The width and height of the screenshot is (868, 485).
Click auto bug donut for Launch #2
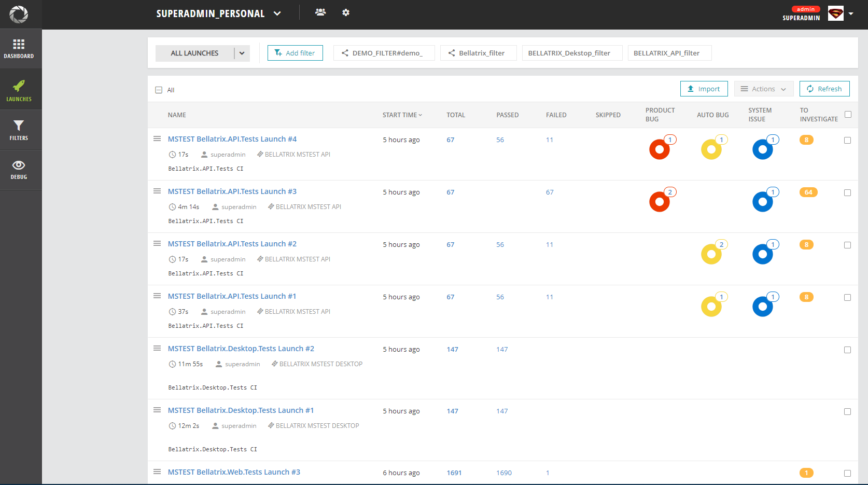tap(711, 254)
